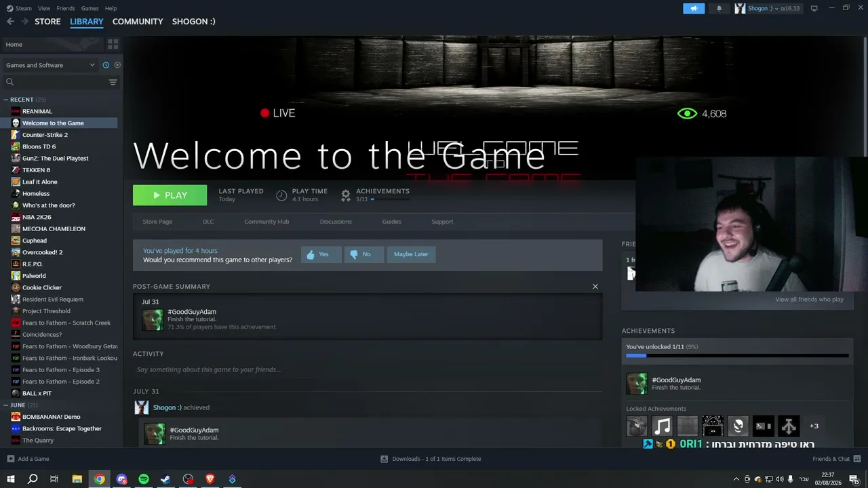The height and width of the screenshot is (488, 868).
Task: Toggle sort by recent activity clock
Action: [x=106, y=65]
